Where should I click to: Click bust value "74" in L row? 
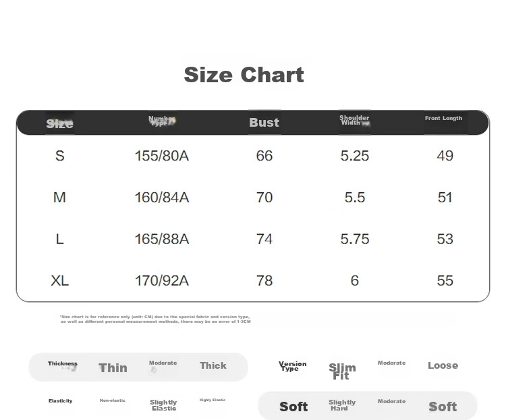point(264,239)
